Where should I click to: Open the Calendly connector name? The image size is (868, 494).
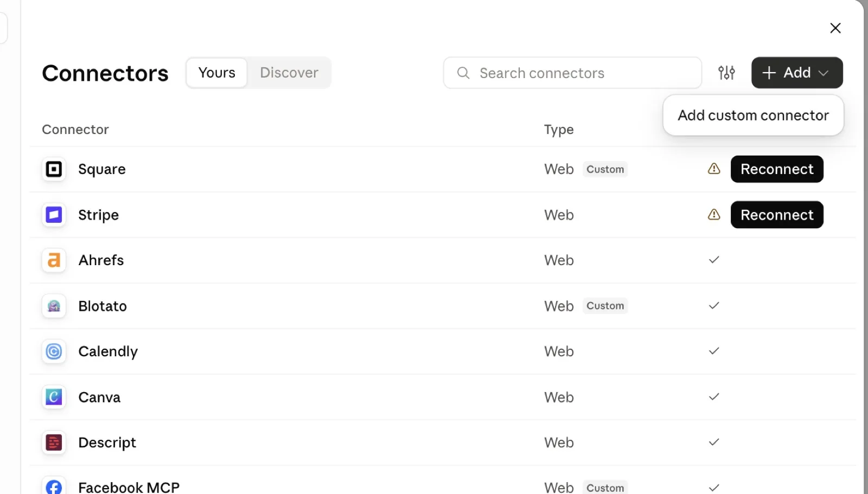(108, 351)
